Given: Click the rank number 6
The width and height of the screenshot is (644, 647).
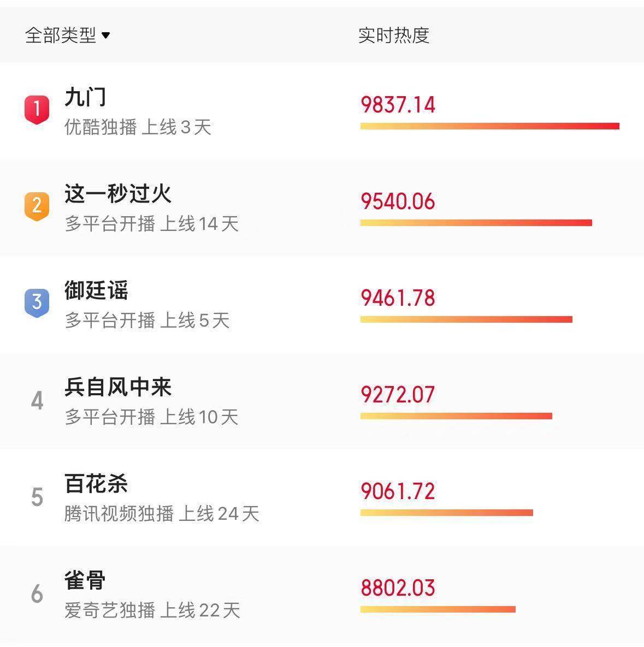Looking at the screenshot, I should tap(37, 593).
